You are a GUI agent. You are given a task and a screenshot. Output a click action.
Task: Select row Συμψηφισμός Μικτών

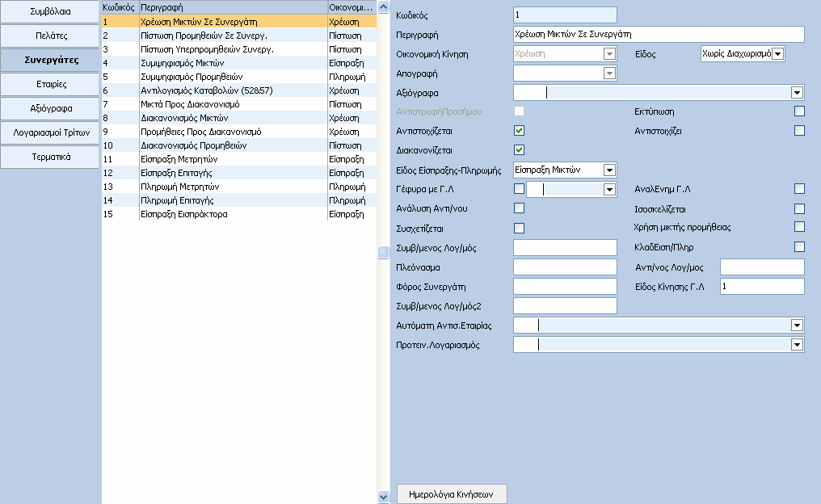238,63
